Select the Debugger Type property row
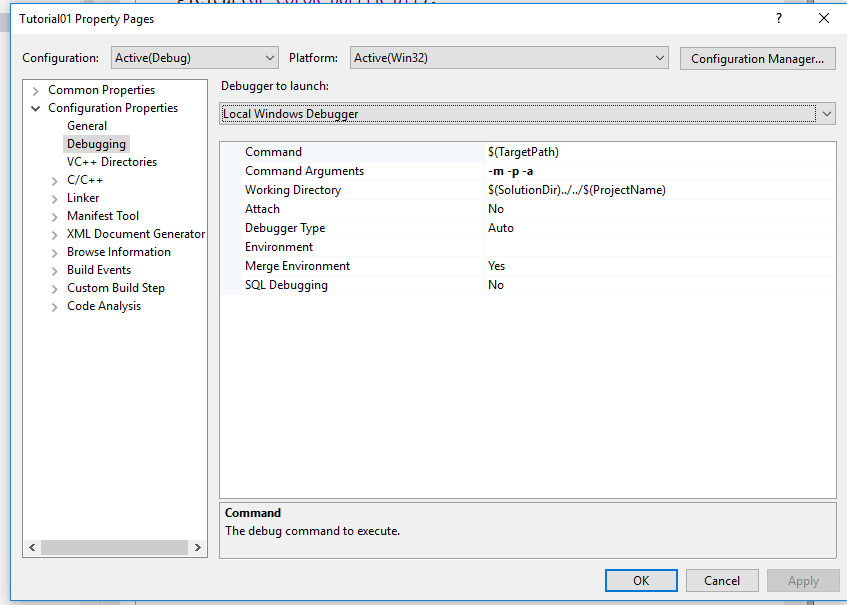The image size is (847, 605). click(x=528, y=227)
